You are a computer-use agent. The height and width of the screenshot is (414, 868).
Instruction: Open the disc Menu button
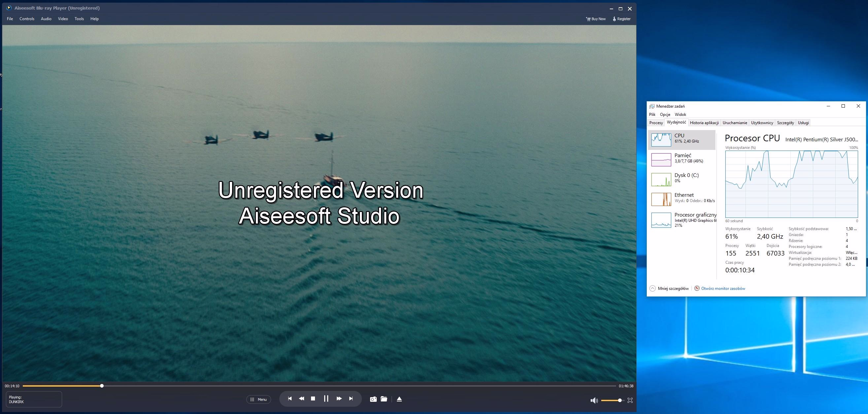click(259, 399)
